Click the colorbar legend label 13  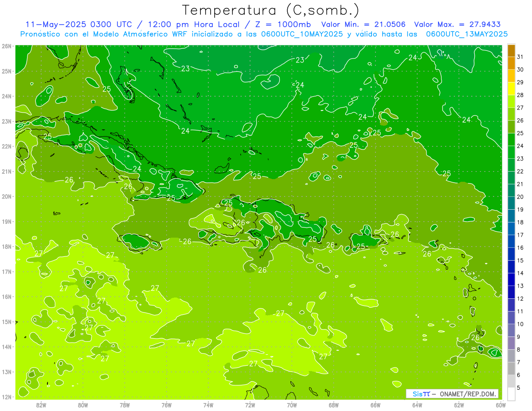(x=520, y=286)
